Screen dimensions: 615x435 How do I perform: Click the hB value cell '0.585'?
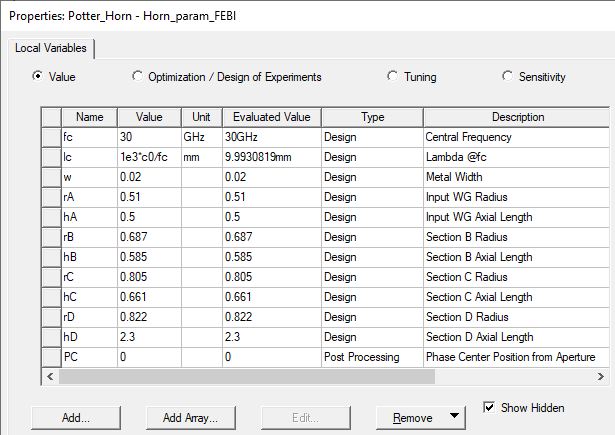point(149,257)
